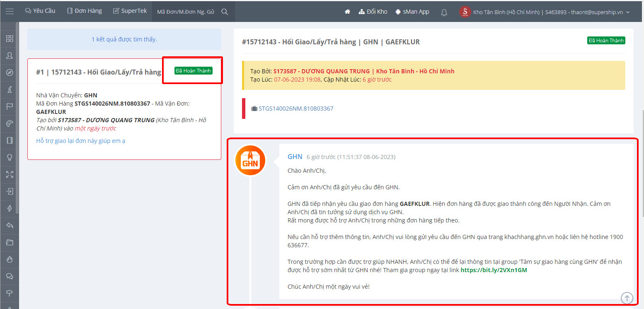The height and width of the screenshot is (309, 644).
Task: Open order link STGS140026NM.810803367 in detail panel
Action: 296,109
